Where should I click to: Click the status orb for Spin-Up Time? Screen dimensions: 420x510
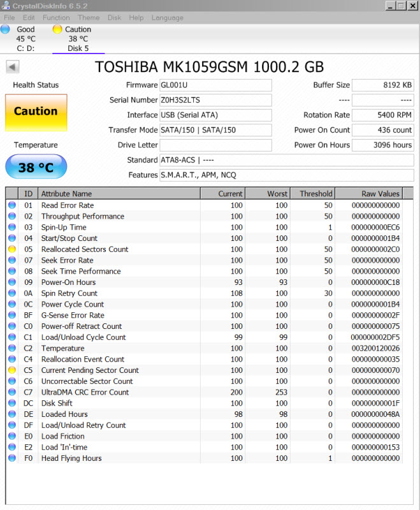(x=12, y=227)
